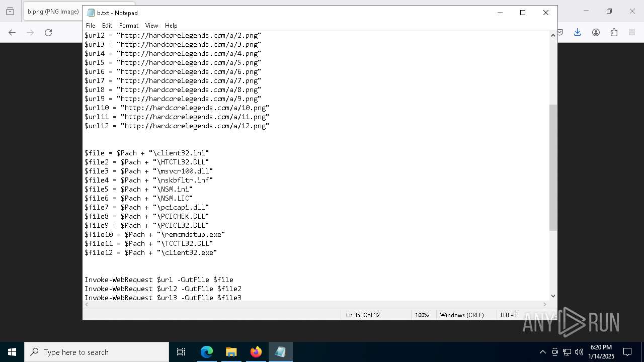Open the notification center icon
644x362 pixels.
click(x=627, y=352)
